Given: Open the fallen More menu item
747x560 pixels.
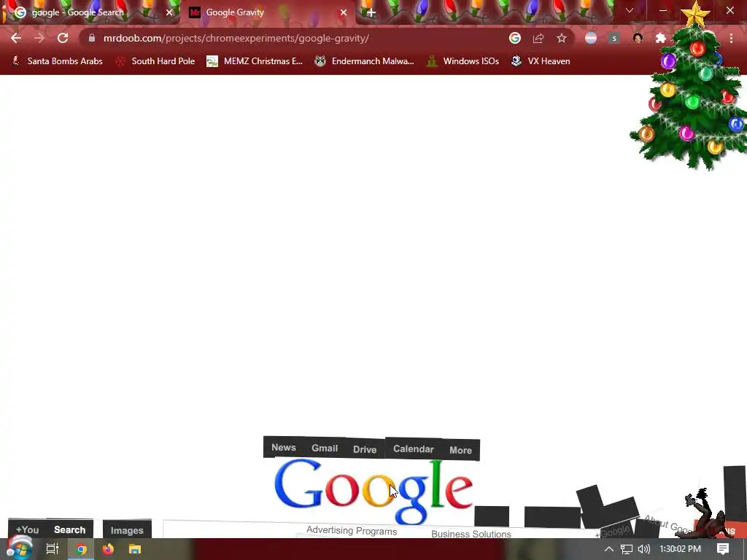Looking at the screenshot, I should pyautogui.click(x=460, y=451).
